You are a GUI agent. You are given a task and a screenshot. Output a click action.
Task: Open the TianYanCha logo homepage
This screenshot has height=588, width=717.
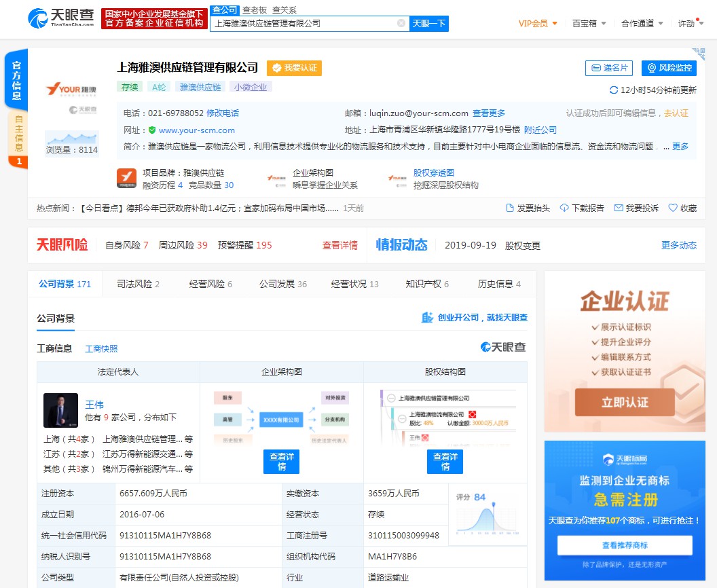61,18
